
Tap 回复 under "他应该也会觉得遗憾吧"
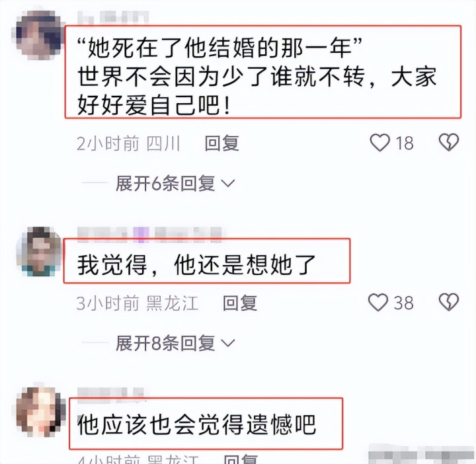[x=241, y=459]
